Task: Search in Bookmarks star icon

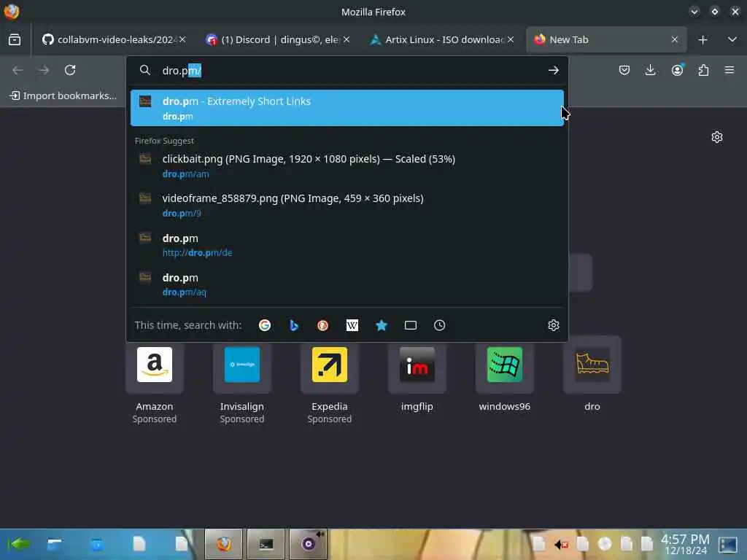Action: pos(381,325)
